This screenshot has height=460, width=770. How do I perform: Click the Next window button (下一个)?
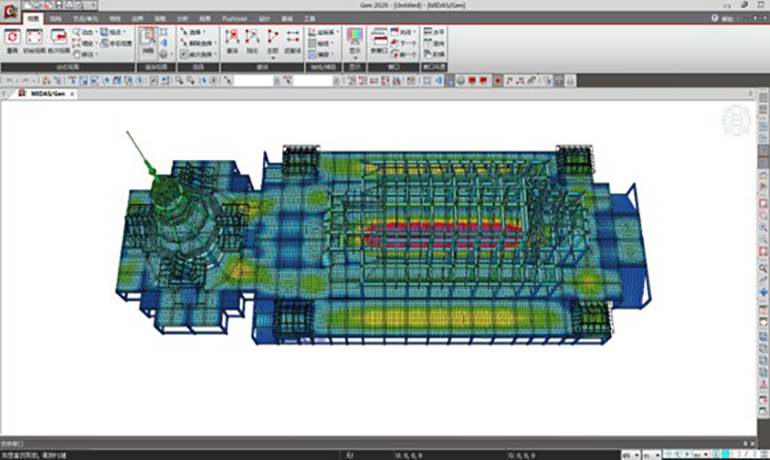coord(404,43)
